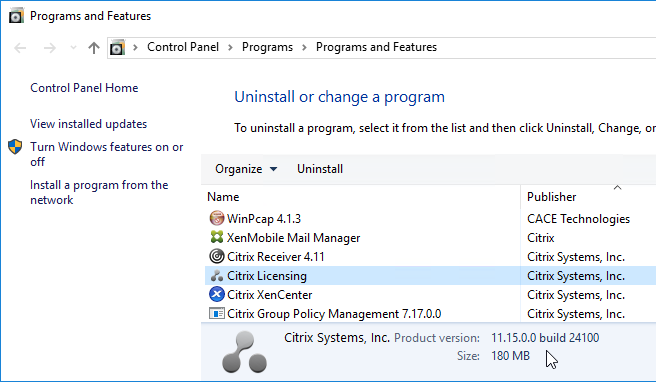The image size is (656, 382).
Task: Open View installed updates link
Action: point(88,124)
